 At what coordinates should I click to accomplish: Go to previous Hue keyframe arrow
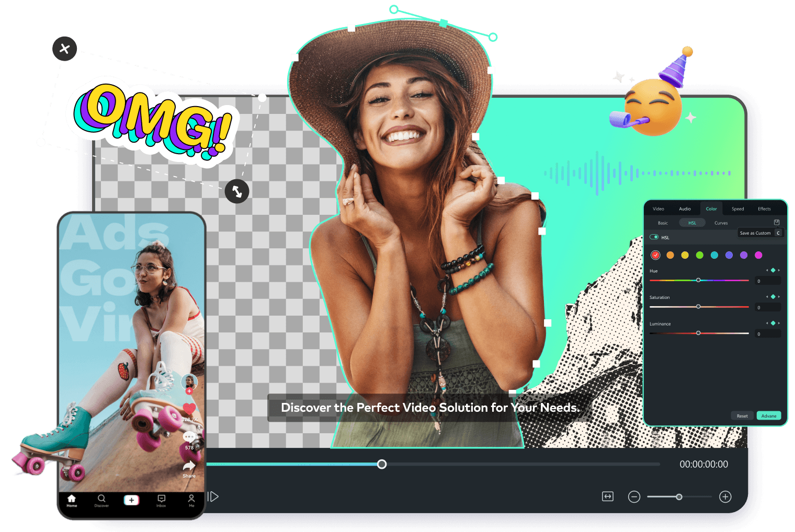767,270
